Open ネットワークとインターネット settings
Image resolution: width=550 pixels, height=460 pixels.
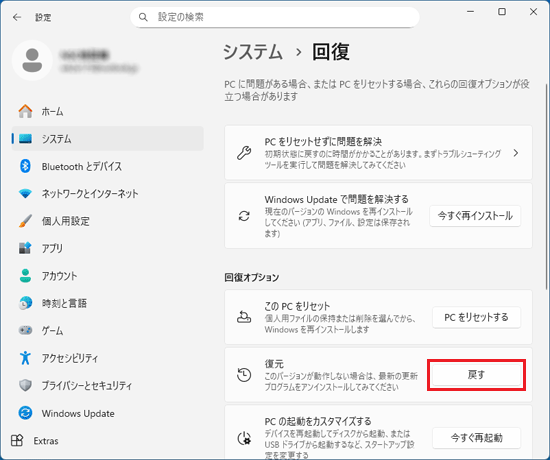108,193
